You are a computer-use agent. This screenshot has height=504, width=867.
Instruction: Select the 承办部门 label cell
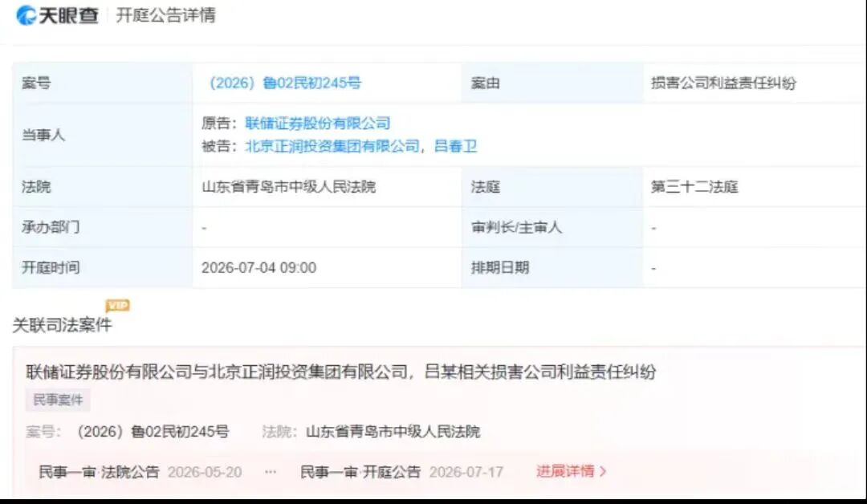coord(102,227)
